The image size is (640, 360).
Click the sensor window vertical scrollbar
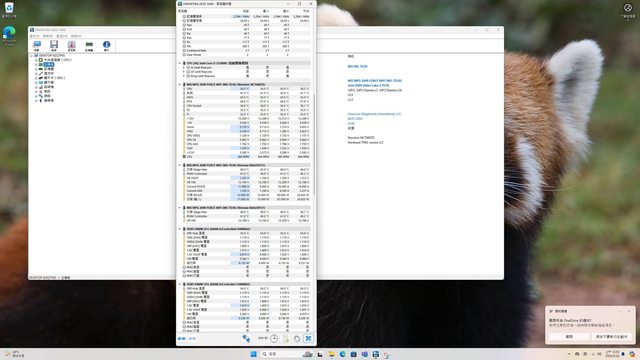315,145
